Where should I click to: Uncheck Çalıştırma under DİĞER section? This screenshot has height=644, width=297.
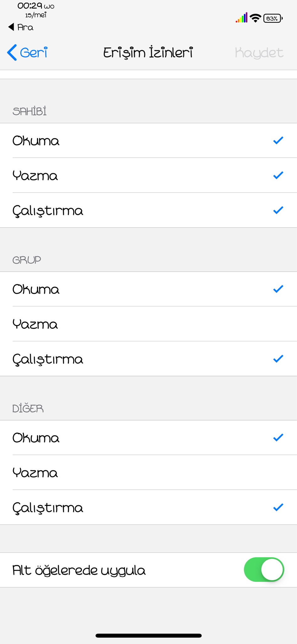tap(278, 507)
